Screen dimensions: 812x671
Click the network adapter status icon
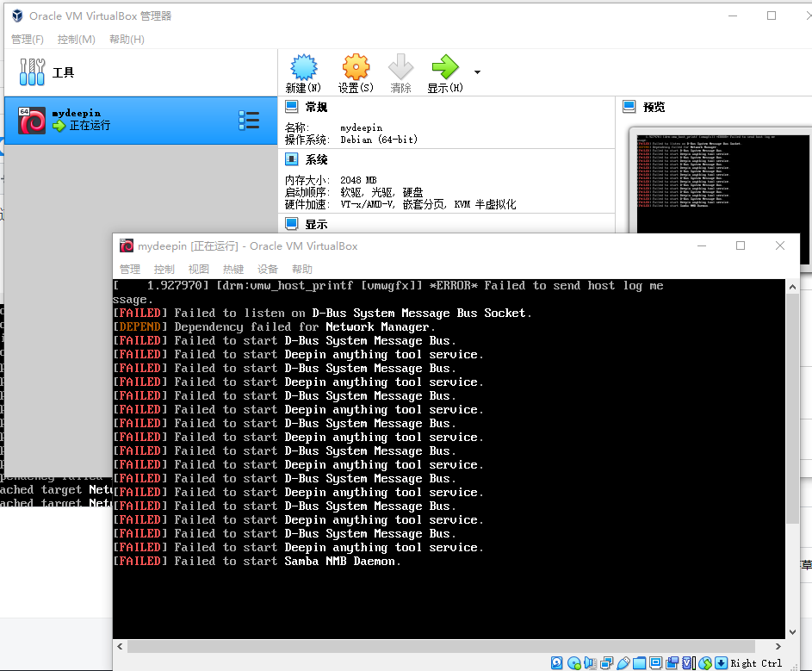(x=607, y=662)
